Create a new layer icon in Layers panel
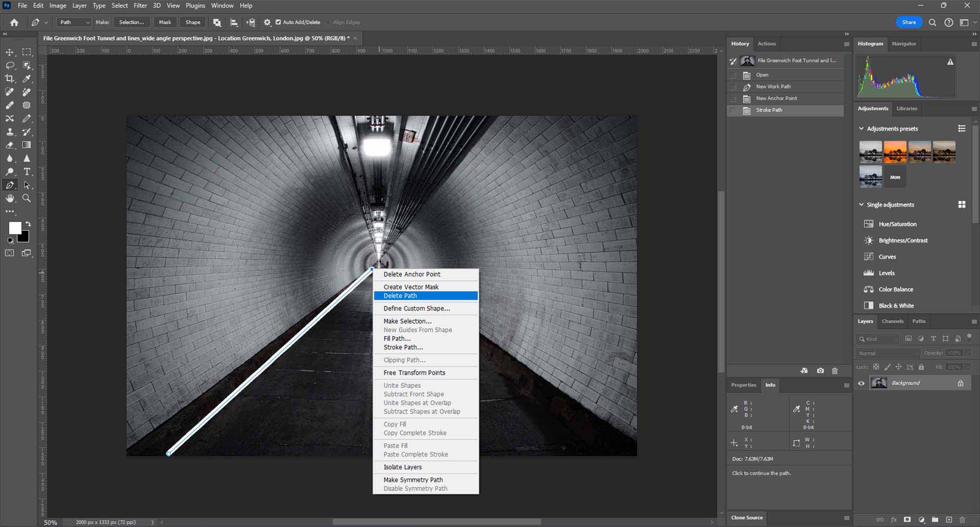The height and width of the screenshot is (527, 980). (x=949, y=520)
